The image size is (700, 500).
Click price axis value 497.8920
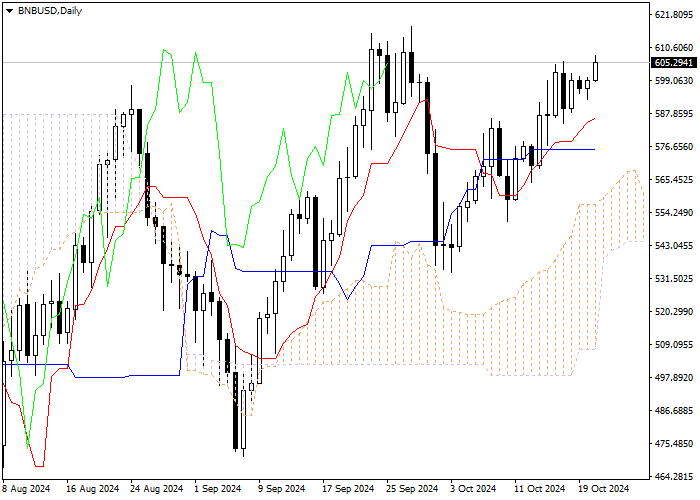[x=673, y=378]
